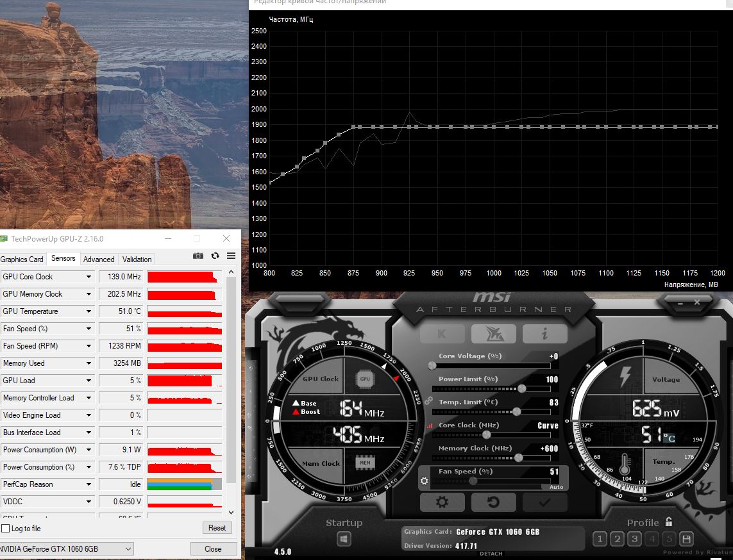Screen dimensions: 733x560
Task: Toggle Apply at Windows startup button
Action: (344, 539)
